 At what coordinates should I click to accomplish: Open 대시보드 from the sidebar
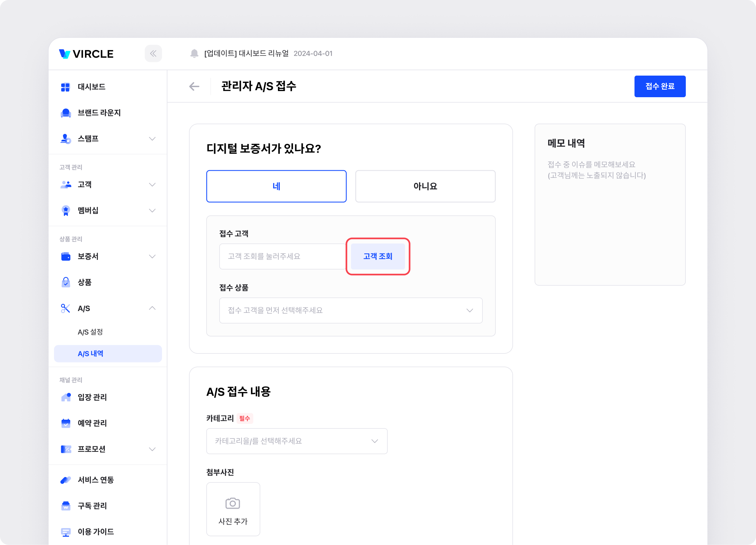point(91,87)
